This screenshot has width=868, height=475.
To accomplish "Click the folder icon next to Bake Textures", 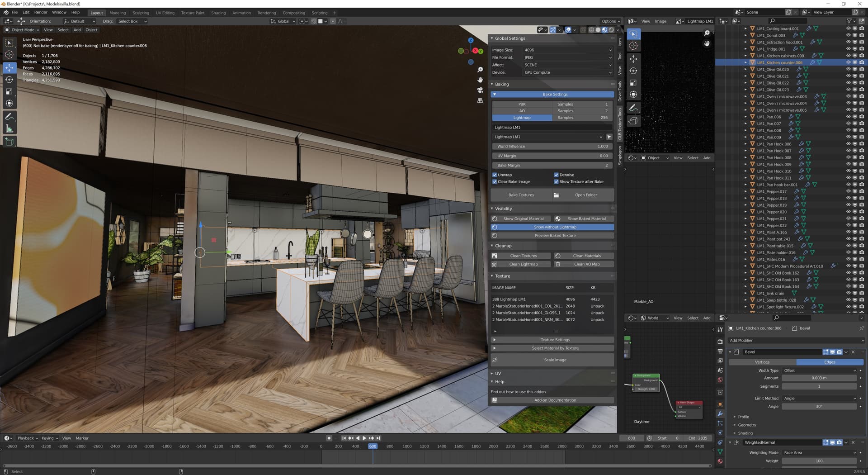I will click(x=556, y=195).
